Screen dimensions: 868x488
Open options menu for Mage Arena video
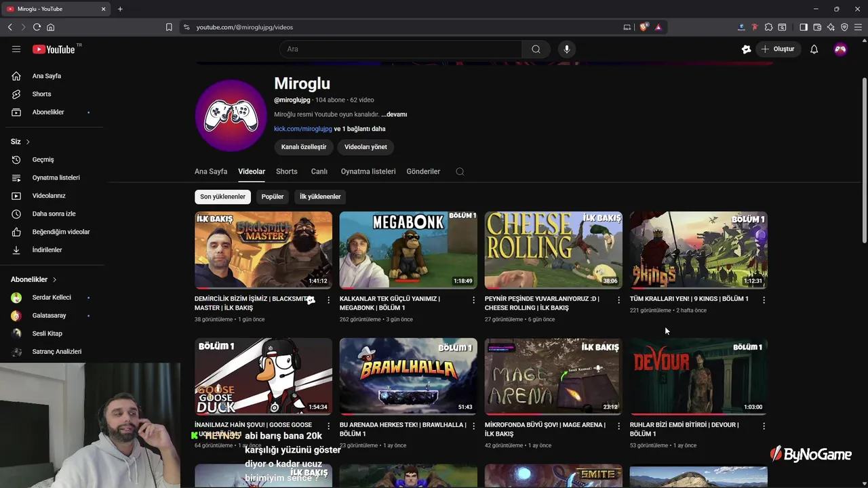(618, 426)
